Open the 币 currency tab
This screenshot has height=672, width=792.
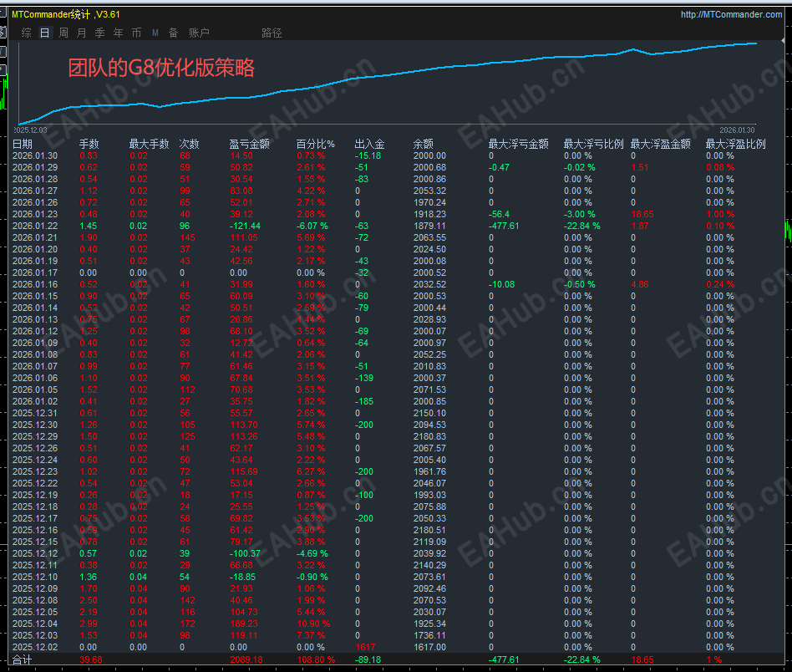tap(136, 33)
